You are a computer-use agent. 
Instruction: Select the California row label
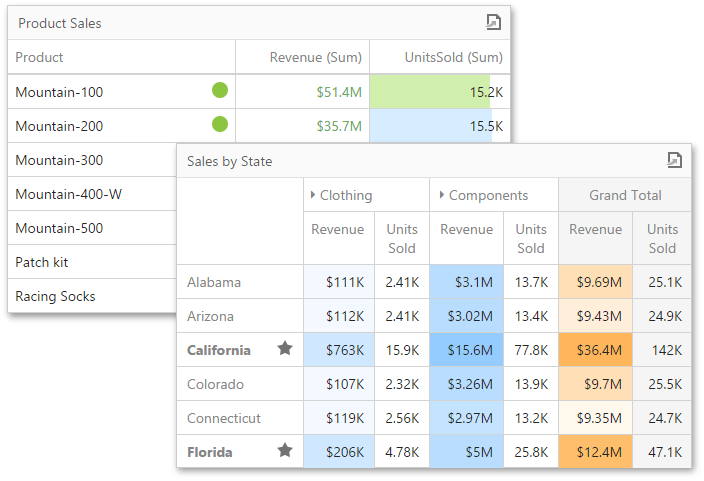pyautogui.click(x=219, y=350)
